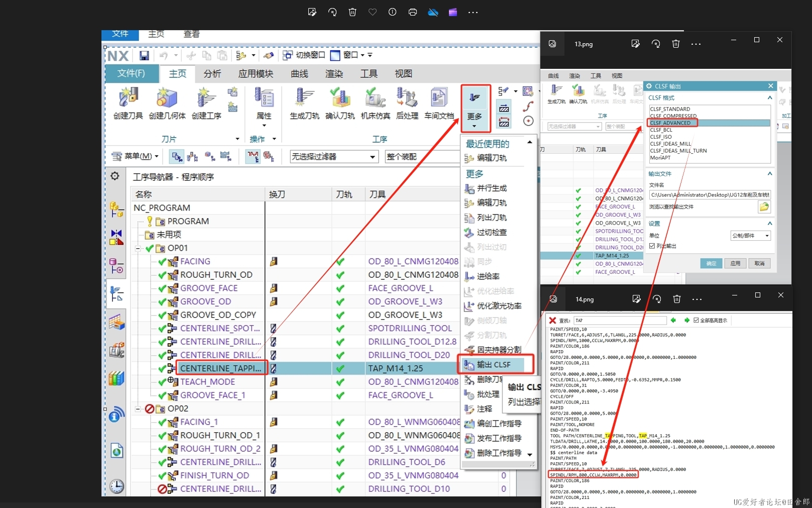Click the green find-previous arrow in 14.png
The height and width of the screenshot is (508, 812).
point(673,320)
